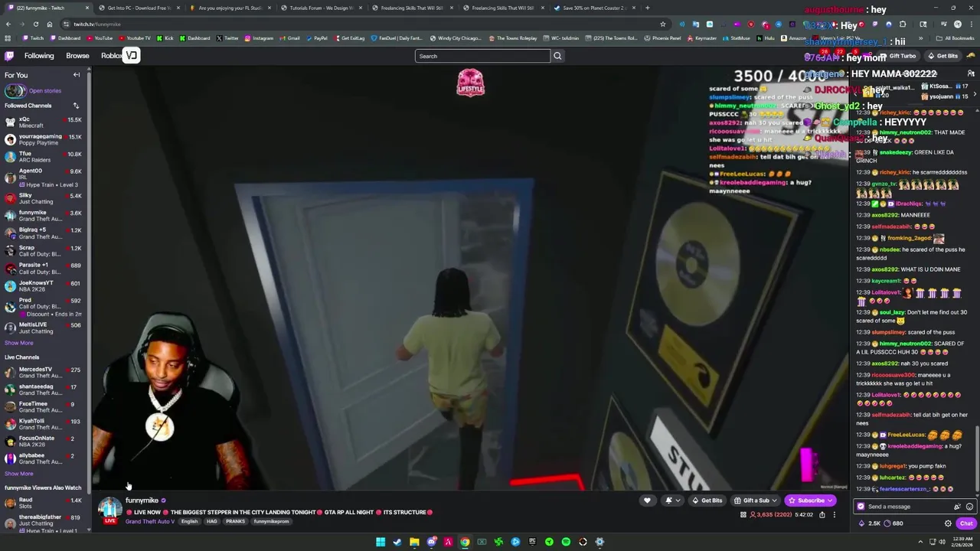The width and height of the screenshot is (980, 551).
Task: Share the stream via share icon
Action: pos(822,515)
